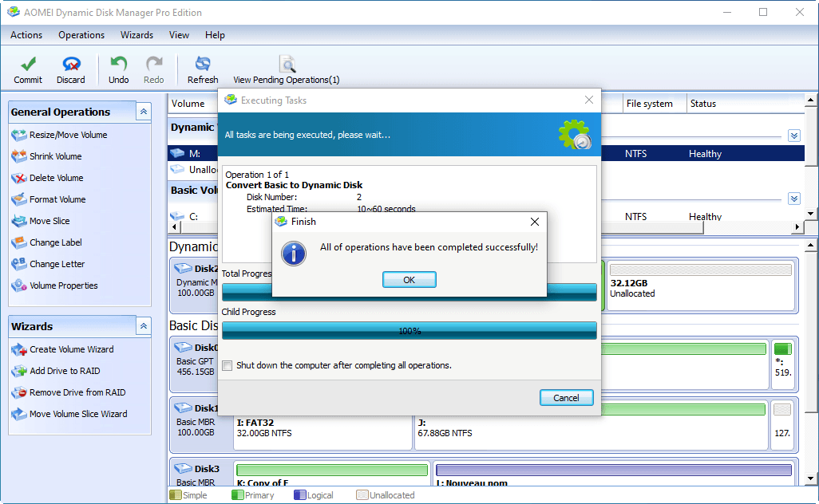Click Child Progress bar at 100%
Image resolution: width=819 pixels, height=504 pixels.
coord(409,331)
